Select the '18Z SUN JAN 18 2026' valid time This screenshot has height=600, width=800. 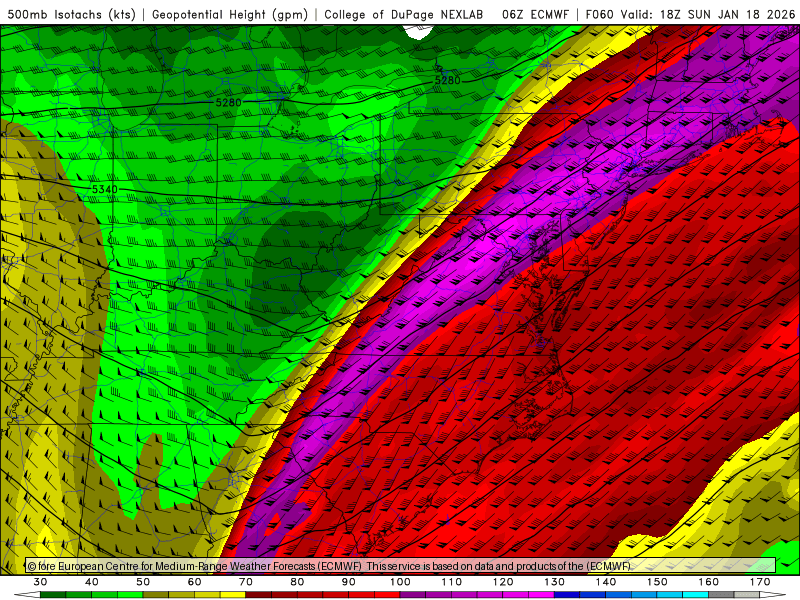pyautogui.click(x=727, y=14)
